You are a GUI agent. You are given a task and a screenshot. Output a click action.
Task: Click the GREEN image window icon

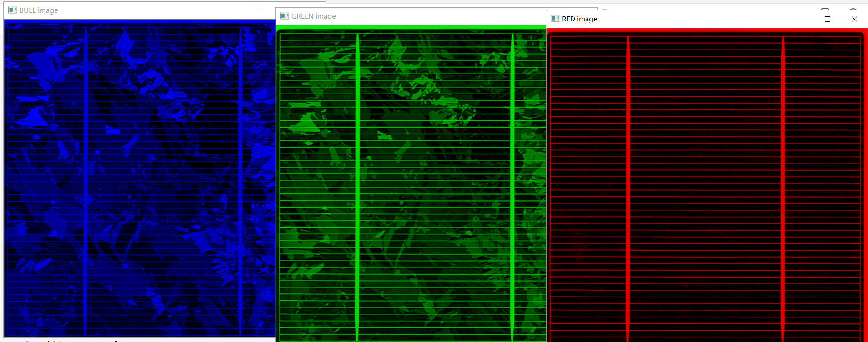pos(285,16)
